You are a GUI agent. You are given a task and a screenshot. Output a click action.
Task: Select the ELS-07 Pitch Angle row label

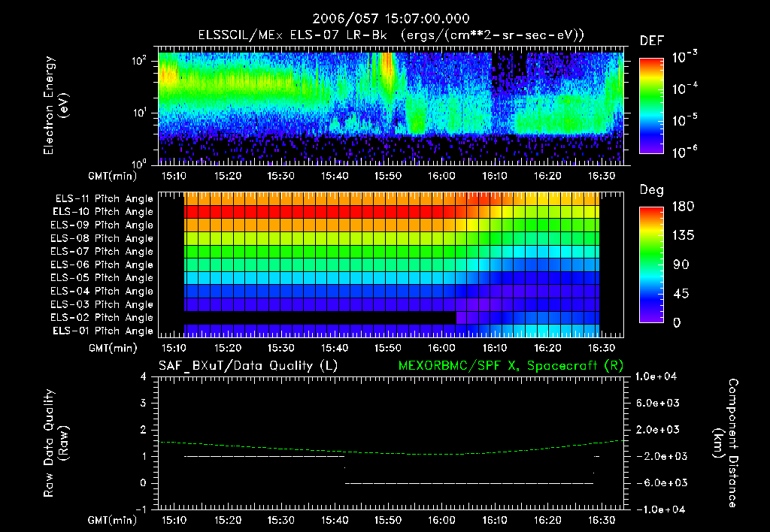102,251
